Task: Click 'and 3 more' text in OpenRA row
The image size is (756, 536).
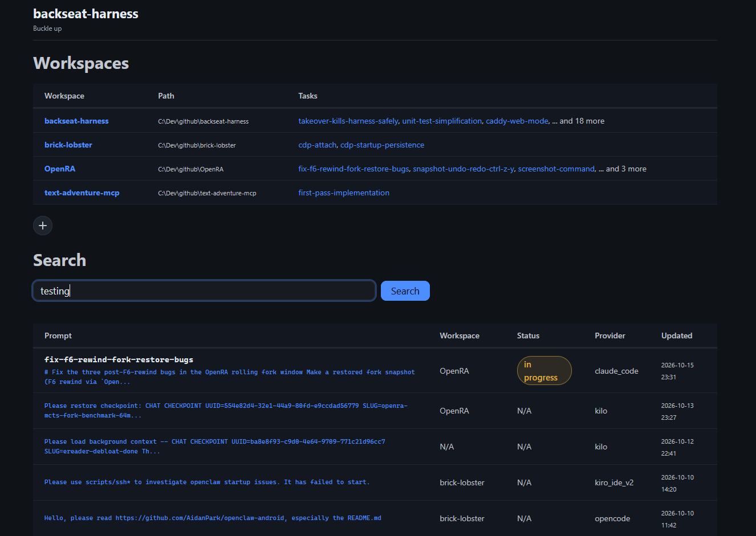Action: (626, 169)
